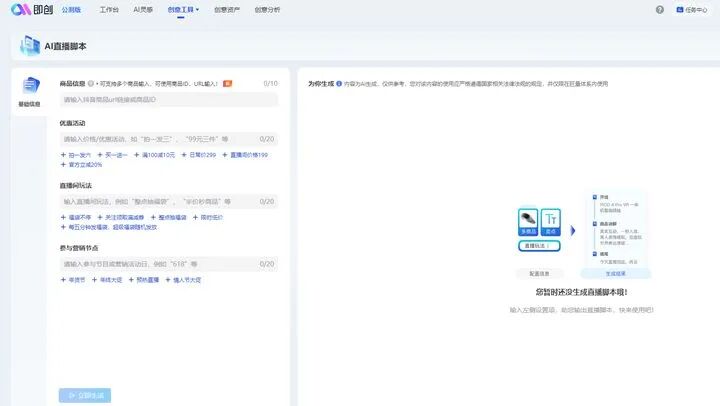Click the 公测版 label beside the logo
The image size is (720, 406).
pyautogui.click(x=71, y=10)
